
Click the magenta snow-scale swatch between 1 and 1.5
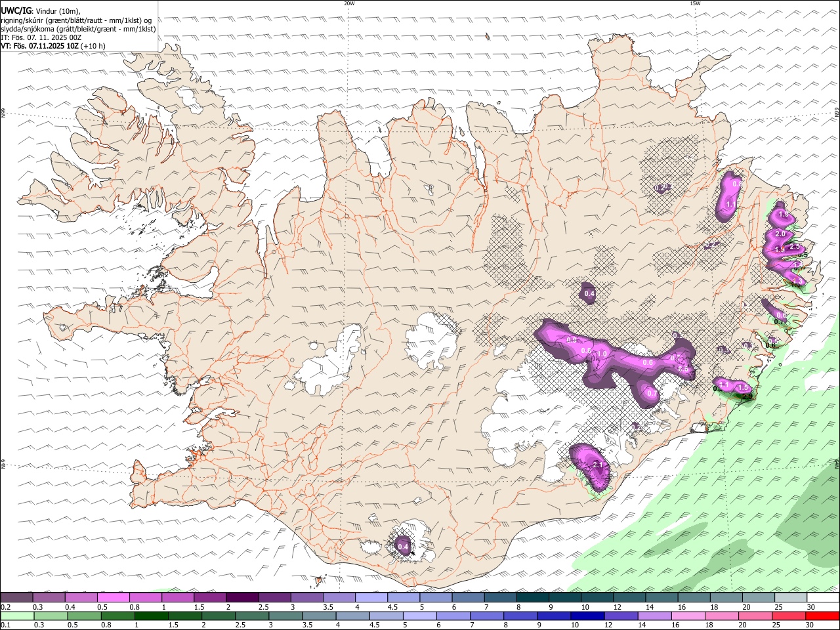[x=178, y=597]
